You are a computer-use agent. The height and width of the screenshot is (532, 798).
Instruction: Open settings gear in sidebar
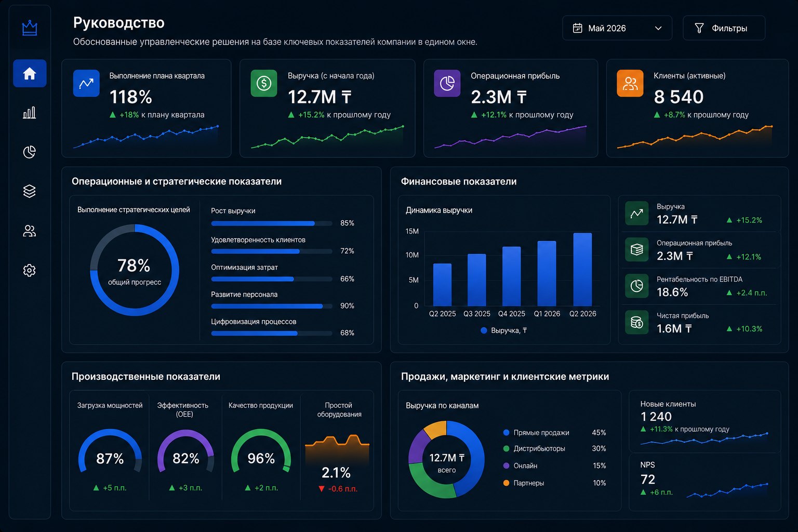point(30,270)
